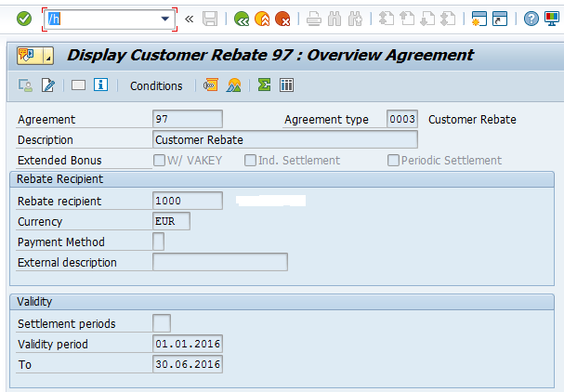Click the Currency field EUR
The image size is (564, 392).
click(x=172, y=221)
